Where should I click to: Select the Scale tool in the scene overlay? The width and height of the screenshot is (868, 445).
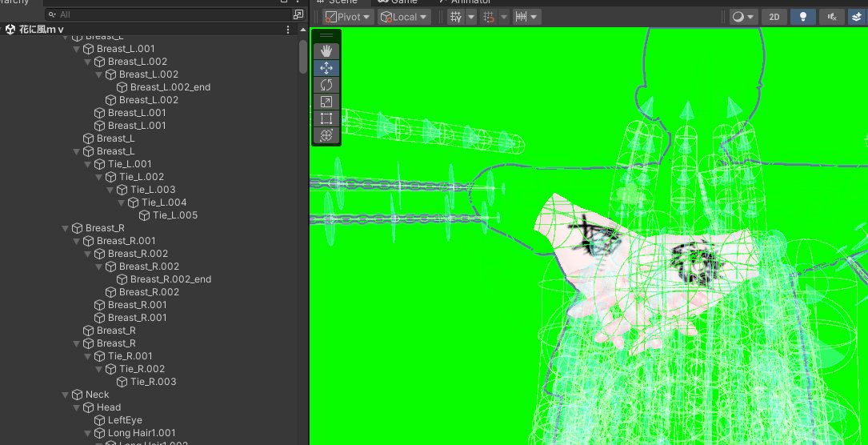326,102
